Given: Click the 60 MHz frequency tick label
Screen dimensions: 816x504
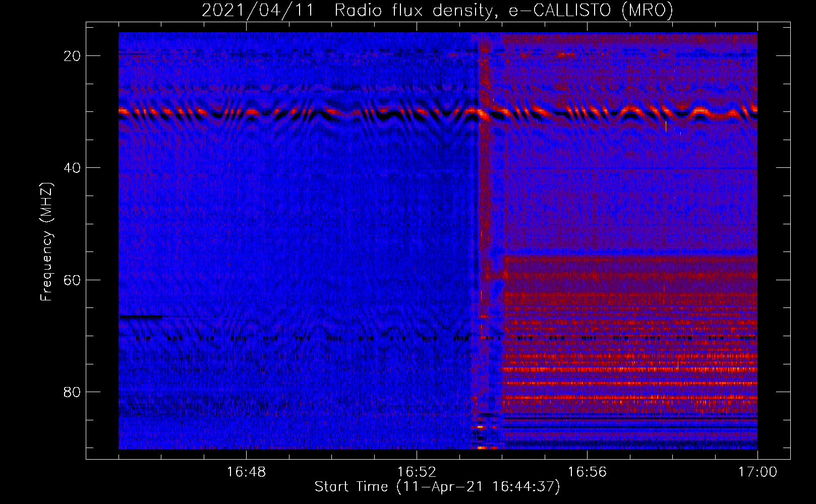Looking at the screenshot, I should click(72, 280).
